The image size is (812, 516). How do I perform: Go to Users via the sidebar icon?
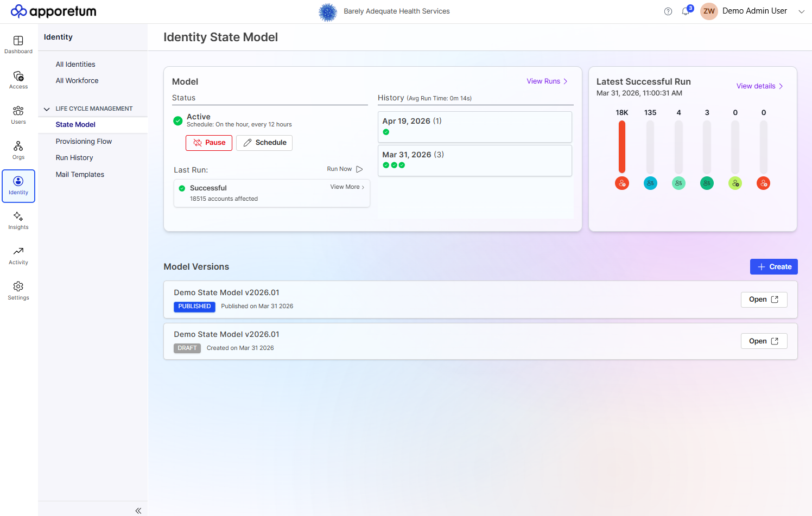coord(18,114)
